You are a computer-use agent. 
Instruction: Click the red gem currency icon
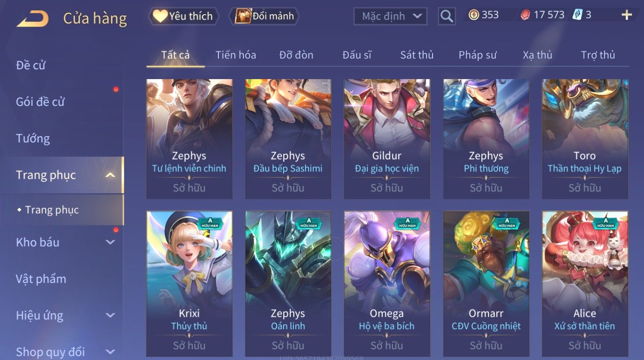click(525, 15)
